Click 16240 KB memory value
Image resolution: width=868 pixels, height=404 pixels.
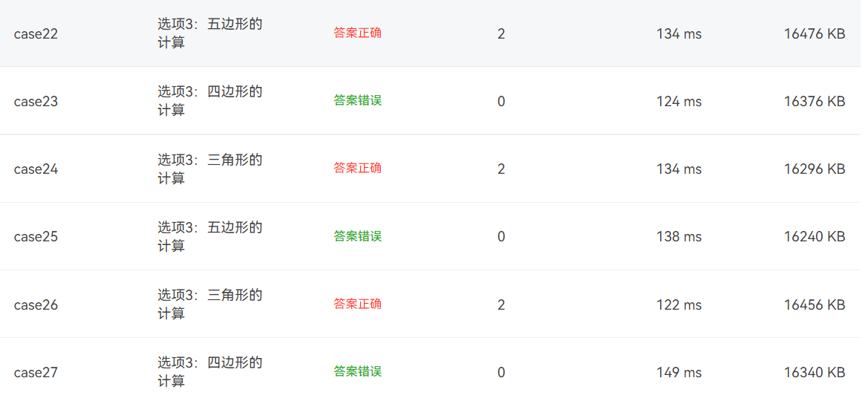coord(815,236)
